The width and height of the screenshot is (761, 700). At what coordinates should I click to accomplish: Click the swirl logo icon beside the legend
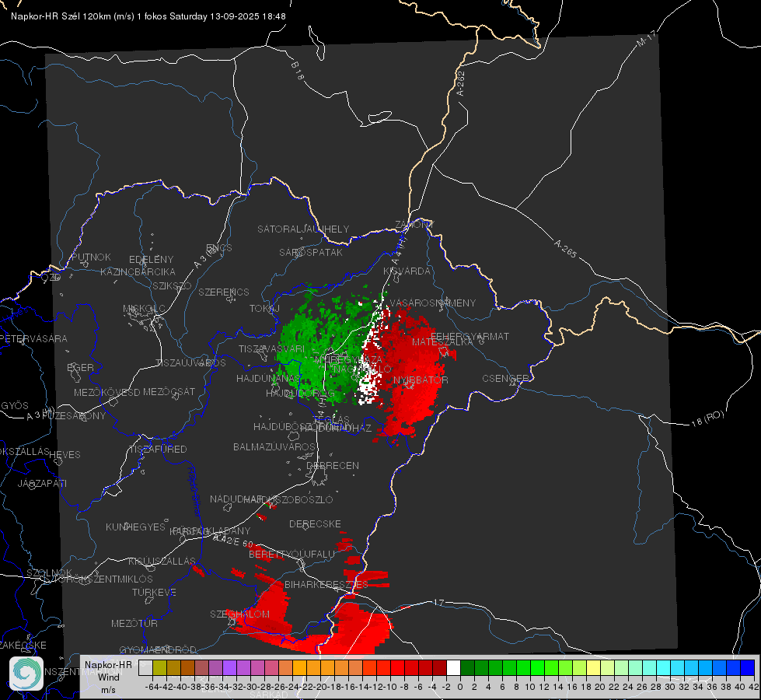(x=26, y=674)
